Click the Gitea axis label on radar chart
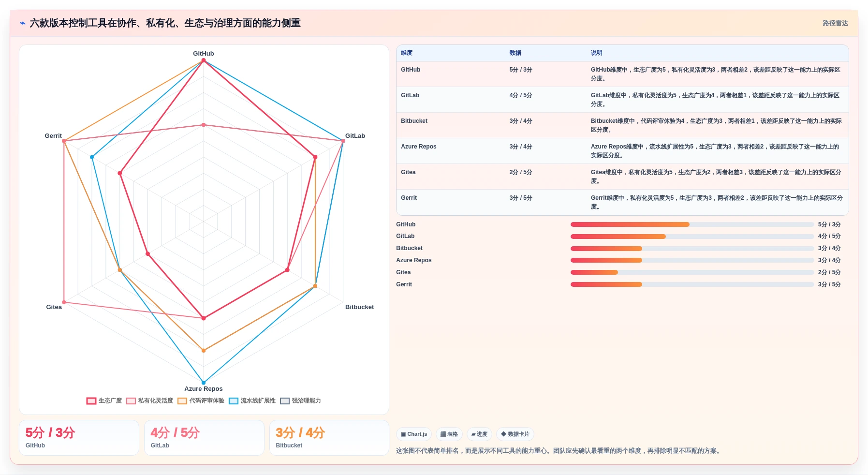 click(x=54, y=307)
